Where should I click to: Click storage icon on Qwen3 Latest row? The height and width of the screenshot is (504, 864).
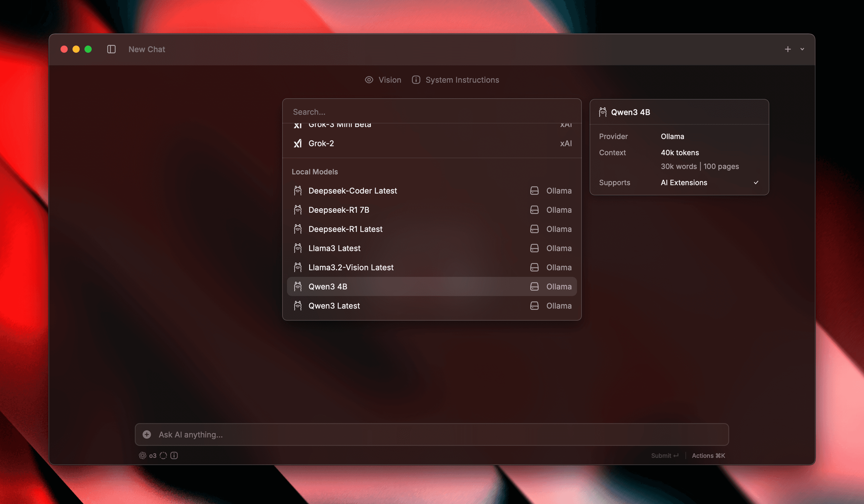534,306
